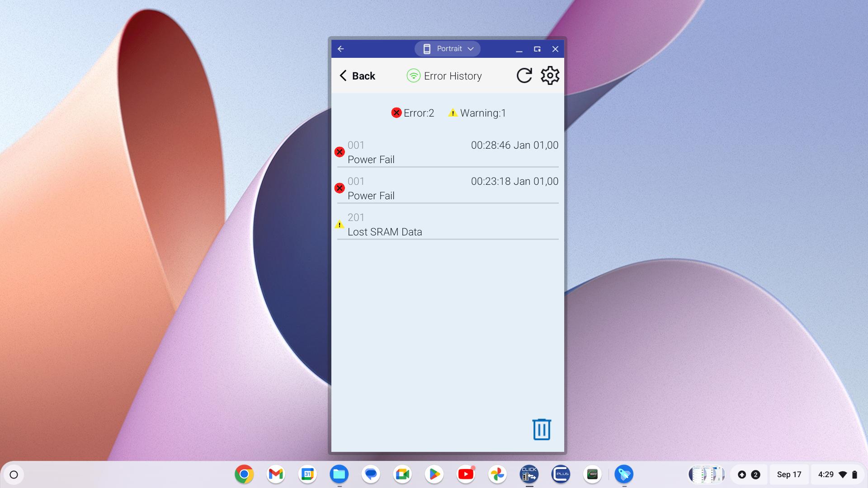Open Google Meet from the shelf
This screenshot has width=868, height=488.
[402, 474]
